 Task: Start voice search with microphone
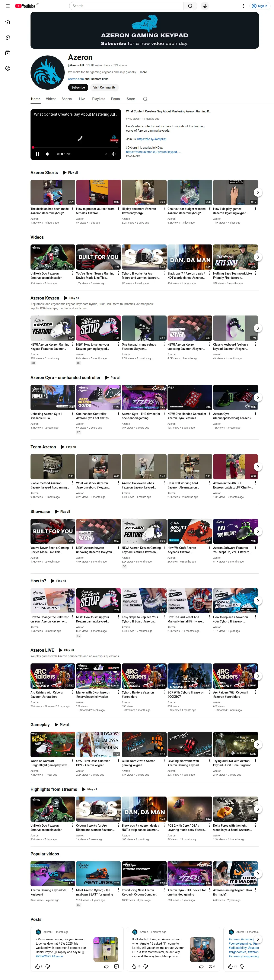tap(205, 6)
